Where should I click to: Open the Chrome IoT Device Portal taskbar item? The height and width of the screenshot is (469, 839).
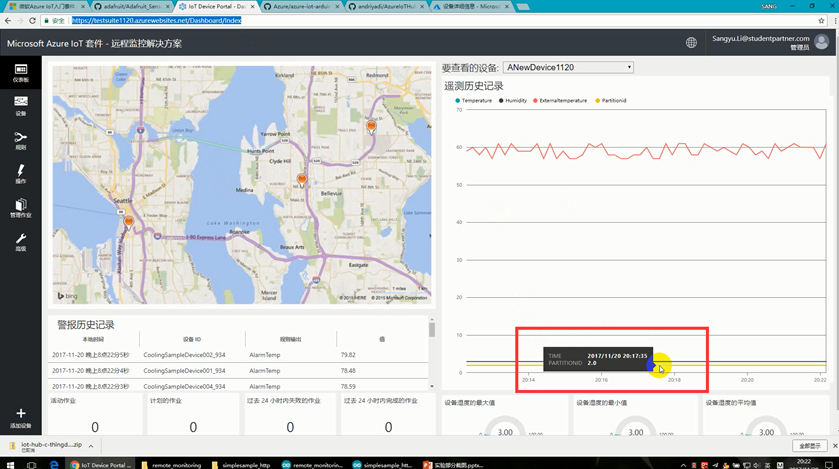point(101,465)
